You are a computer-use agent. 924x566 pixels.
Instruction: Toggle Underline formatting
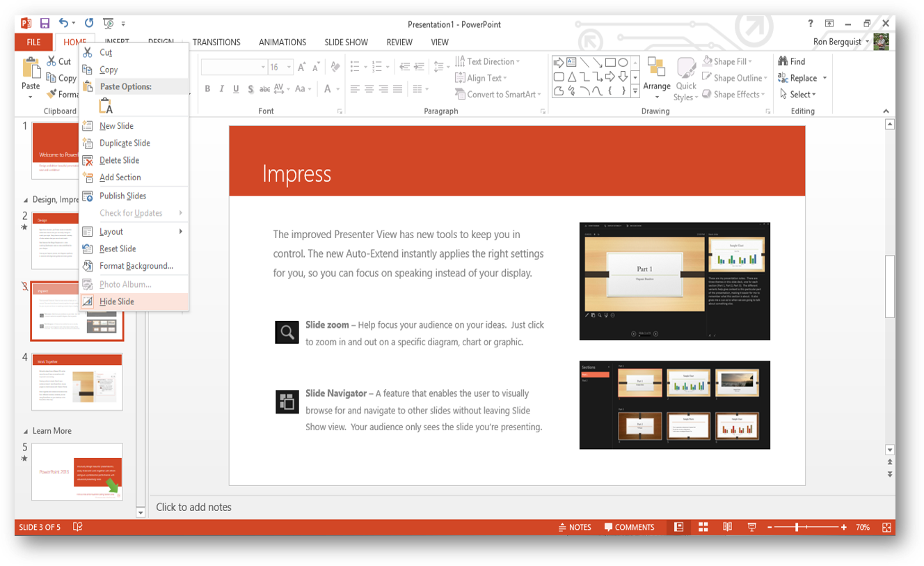236,88
